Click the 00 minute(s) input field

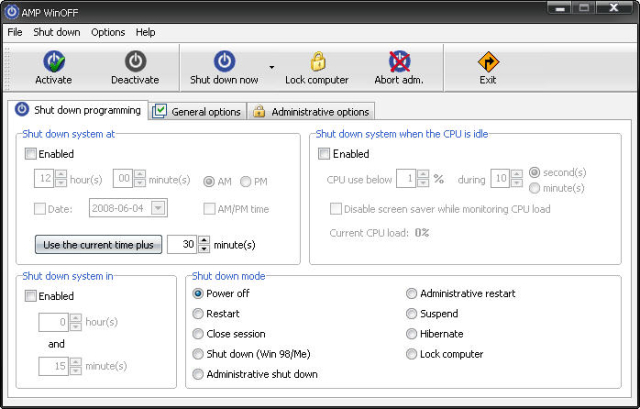point(123,178)
